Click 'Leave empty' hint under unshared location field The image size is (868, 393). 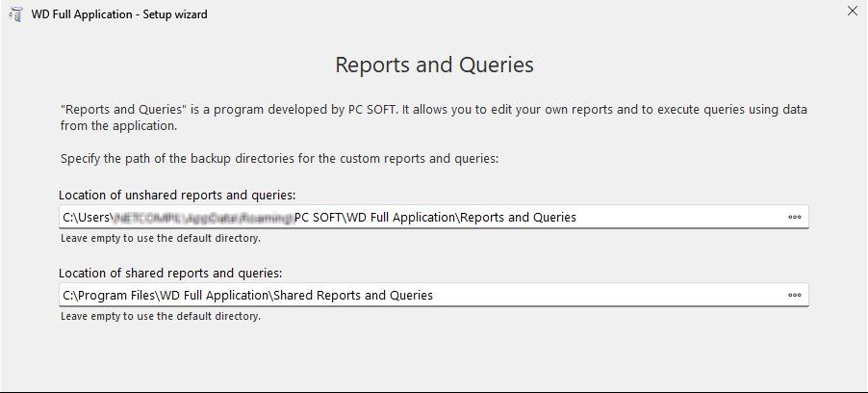[161, 239]
